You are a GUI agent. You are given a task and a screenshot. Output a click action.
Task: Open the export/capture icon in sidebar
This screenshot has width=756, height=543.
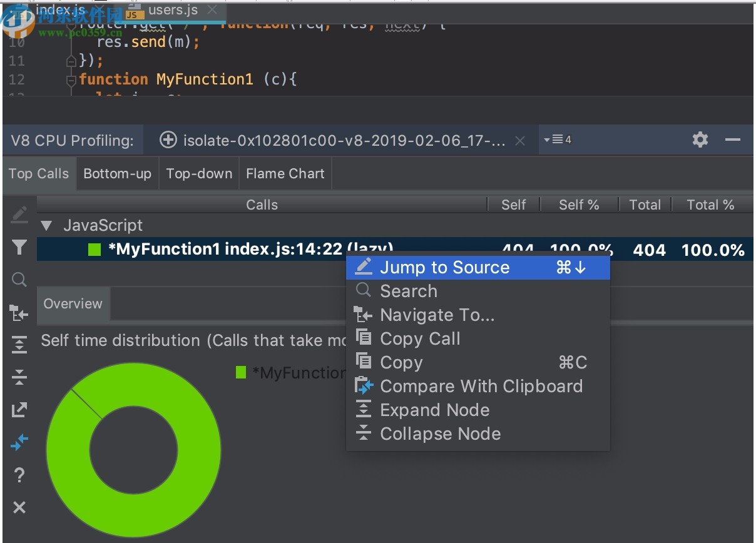pyautogui.click(x=19, y=410)
